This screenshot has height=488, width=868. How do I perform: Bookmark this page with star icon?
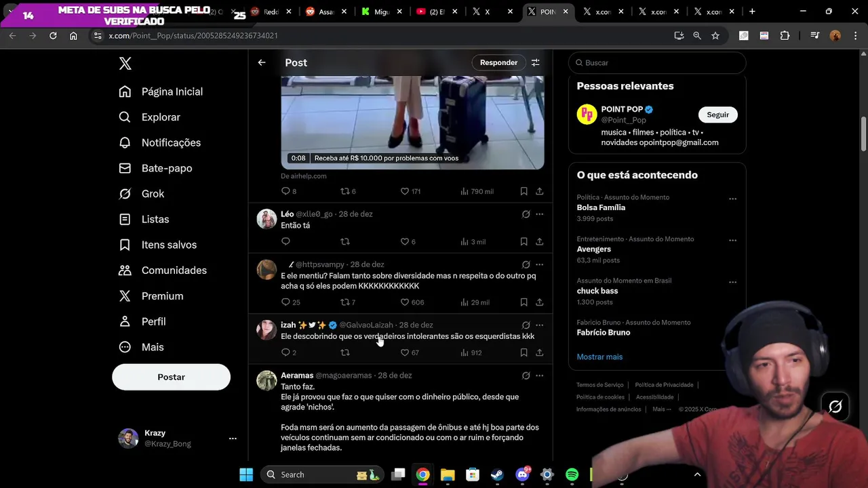click(x=715, y=35)
